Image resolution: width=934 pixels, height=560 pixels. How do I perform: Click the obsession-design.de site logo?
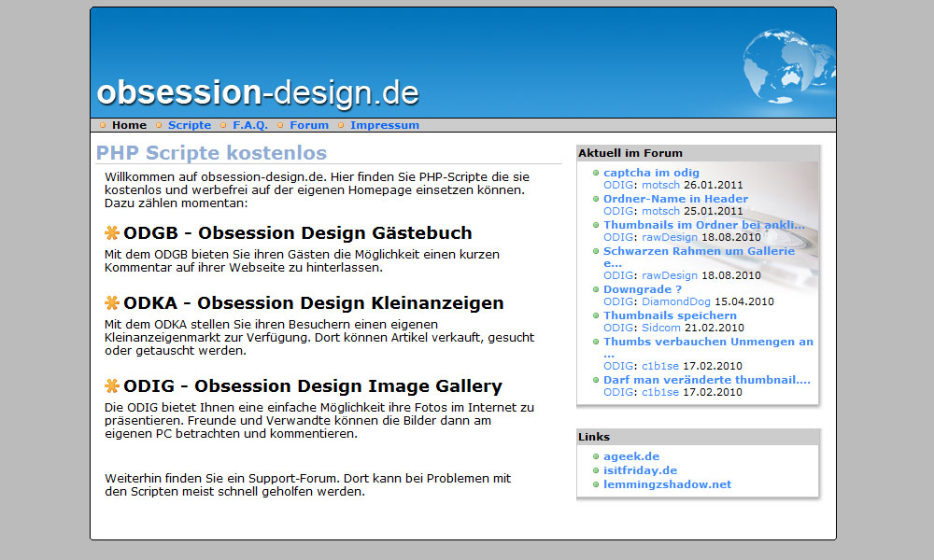tap(258, 92)
